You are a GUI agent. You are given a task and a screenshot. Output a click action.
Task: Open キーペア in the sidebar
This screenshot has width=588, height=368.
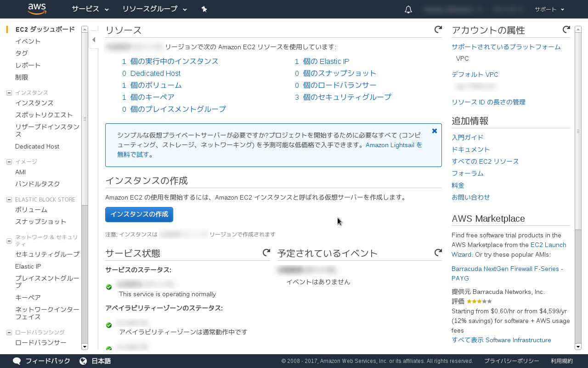(28, 298)
